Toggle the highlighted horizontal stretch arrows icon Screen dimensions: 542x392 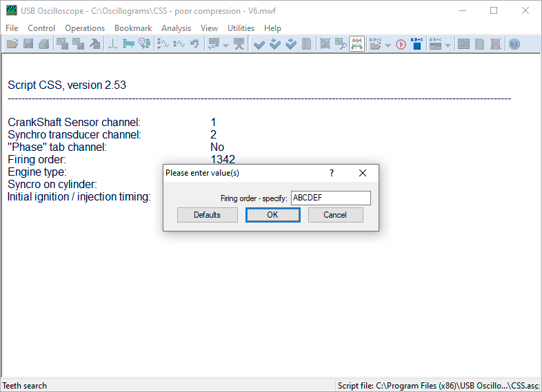point(357,44)
